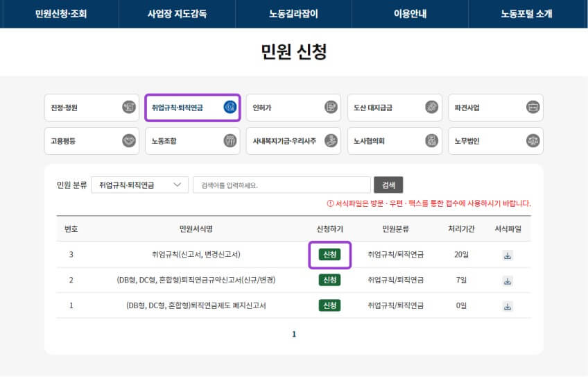Screen dimensions: 588x377
Task: Open 민원신청·조회 menu
Action: pyautogui.click(x=60, y=14)
